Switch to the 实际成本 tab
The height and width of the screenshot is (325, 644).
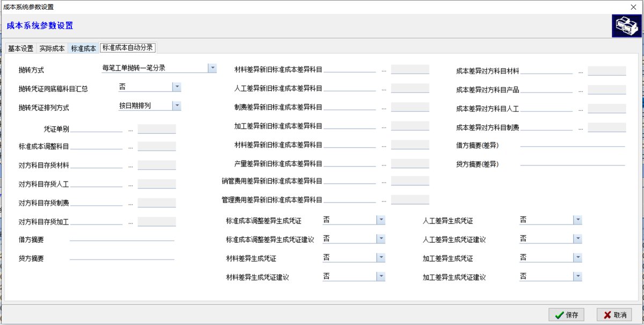[52, 48]
